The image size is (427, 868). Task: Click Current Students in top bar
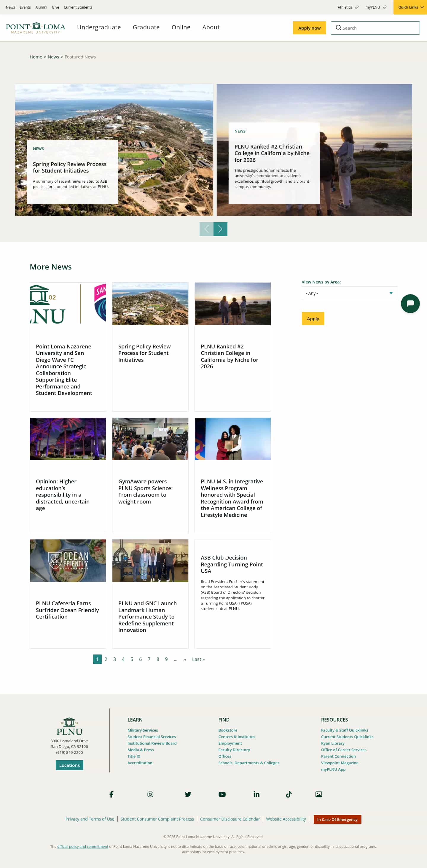click(x=78, y=7)
